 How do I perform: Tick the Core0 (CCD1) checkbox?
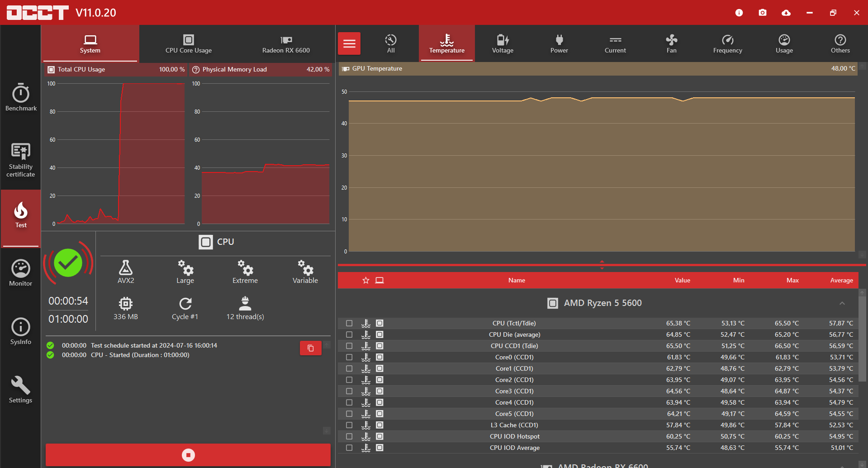click(x=349, y=357)
